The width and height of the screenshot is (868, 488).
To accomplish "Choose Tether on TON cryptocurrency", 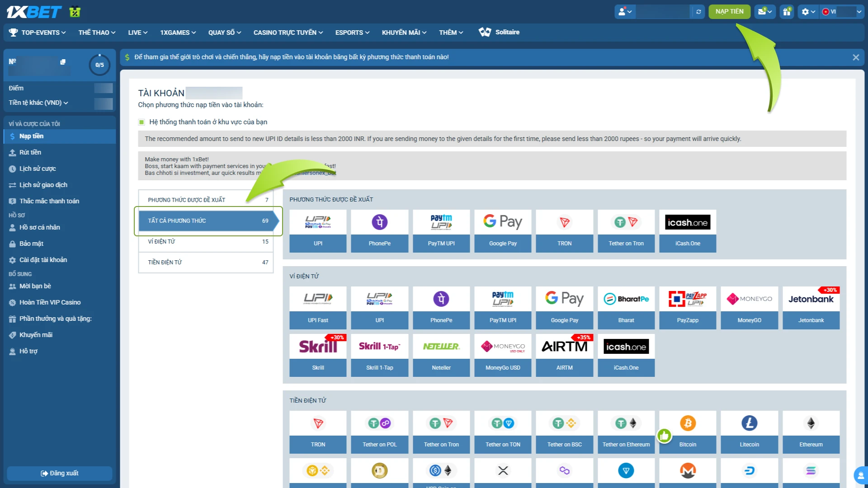I will (503, 432).
